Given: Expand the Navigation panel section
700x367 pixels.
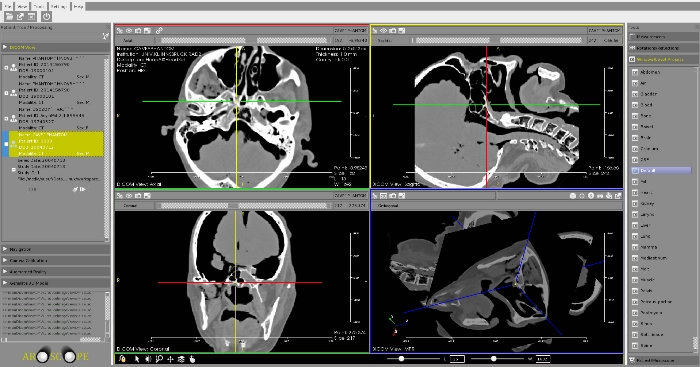Looking at the screenshot, I should coord(56,249).
